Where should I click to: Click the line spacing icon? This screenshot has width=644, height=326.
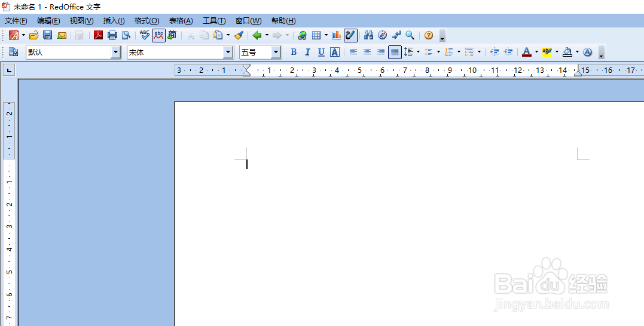[x=408, y=52]
